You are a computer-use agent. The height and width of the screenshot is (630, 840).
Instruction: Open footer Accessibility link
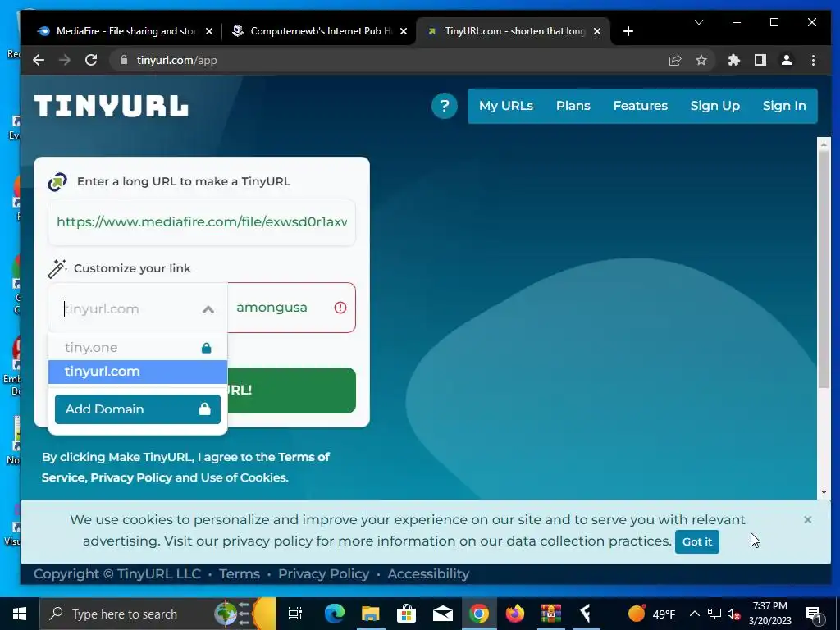(428, 573)
